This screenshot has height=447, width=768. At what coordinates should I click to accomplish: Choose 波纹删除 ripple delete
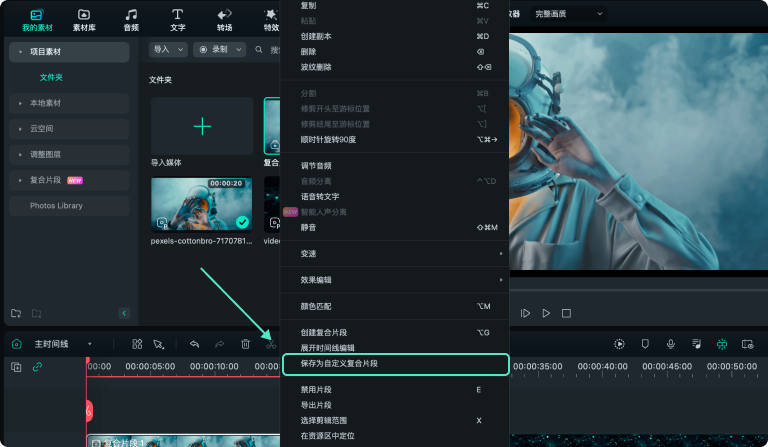click(395, 67)
